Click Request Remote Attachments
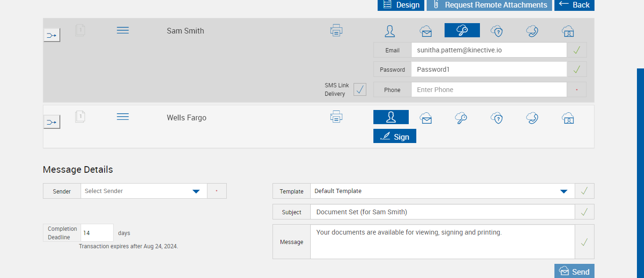Viewport: 644px width, 278px height. [489, 5]
